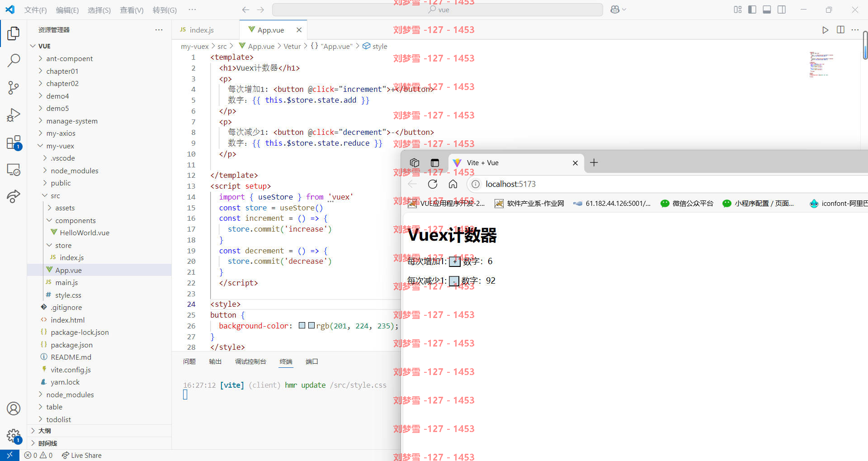This screenshot has height=461, width=868.
Task: Open the overflow menu ellipsis in menu bar
Action: click(192, 10)
